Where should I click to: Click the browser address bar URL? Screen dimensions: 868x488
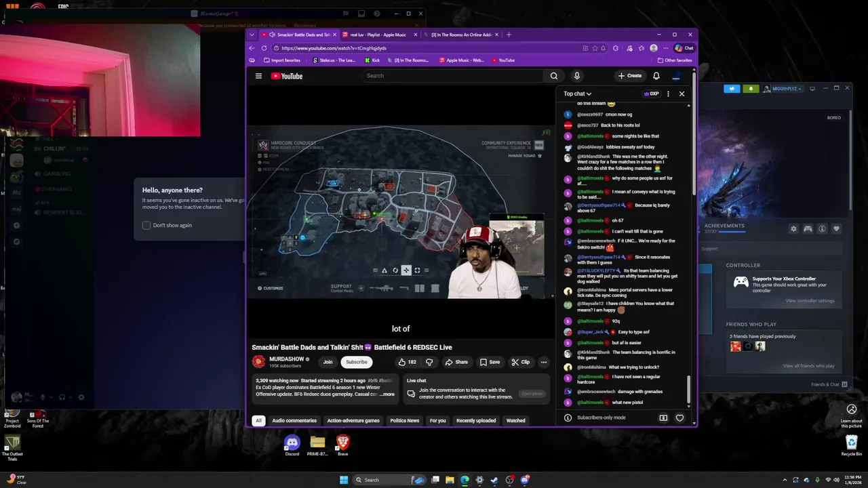point(334,48)
